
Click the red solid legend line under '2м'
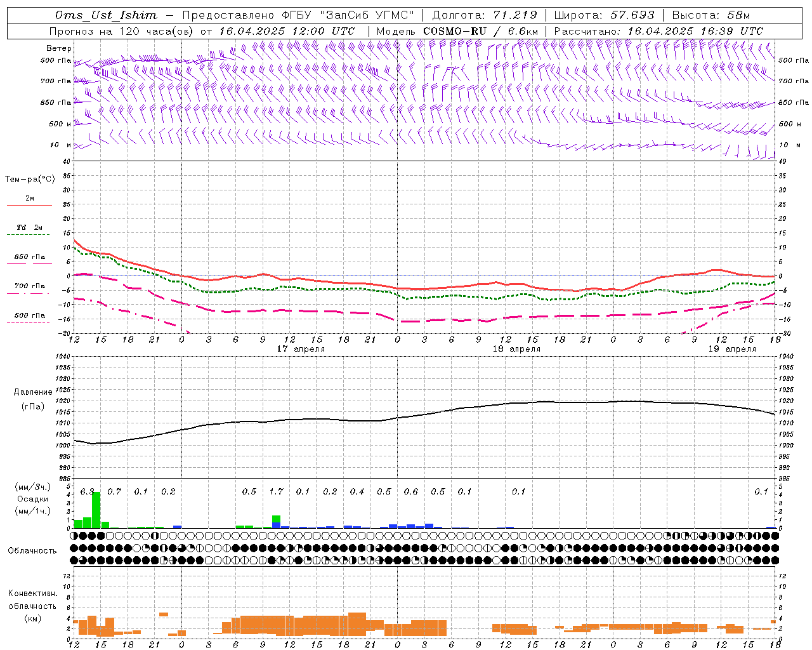pyautogui.click(x=29, y=205)
